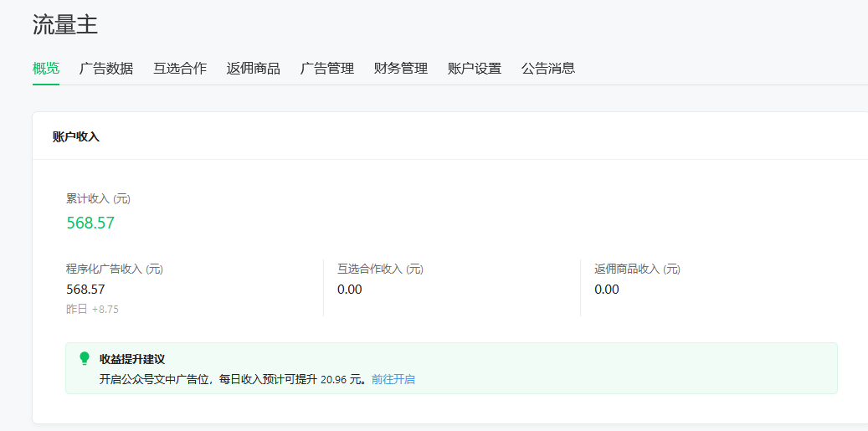
Task: Click the 返佣商品收入 (元) label
Action: [638, 269]
